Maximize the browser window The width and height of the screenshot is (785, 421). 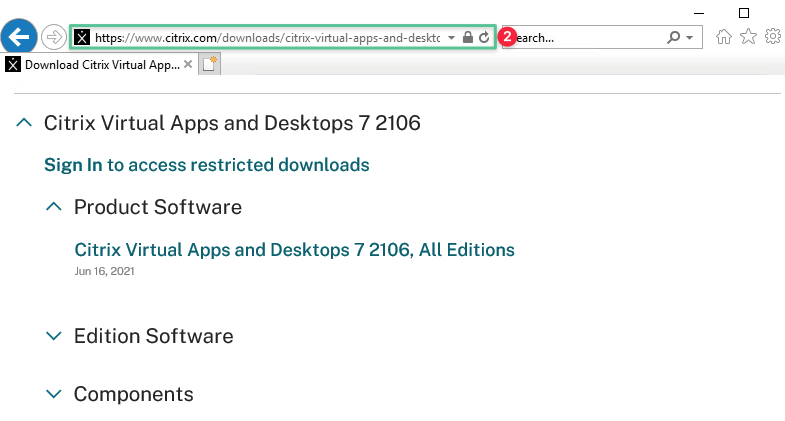coord(744,13)
